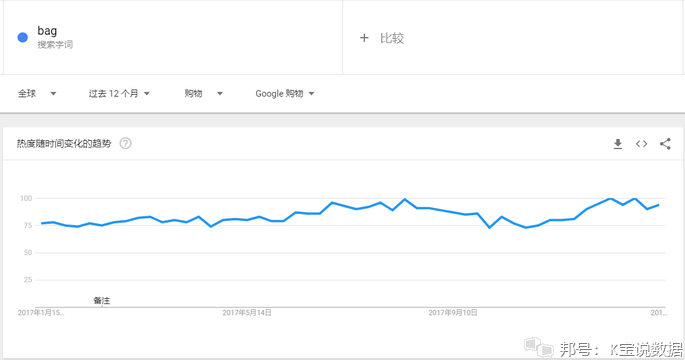
Task: Open help icon beside 热度随时间变化的趋势
Action: (x=125, y=143)
